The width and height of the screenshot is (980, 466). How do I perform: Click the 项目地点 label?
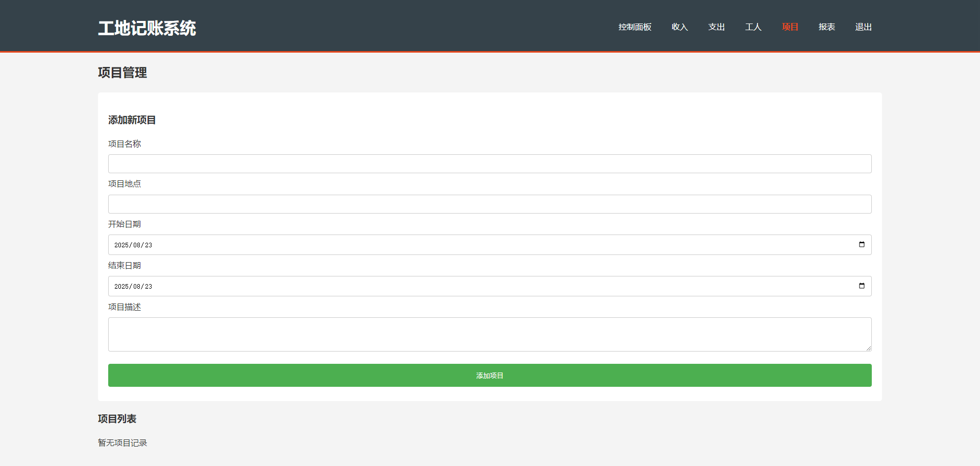[125, 184]
